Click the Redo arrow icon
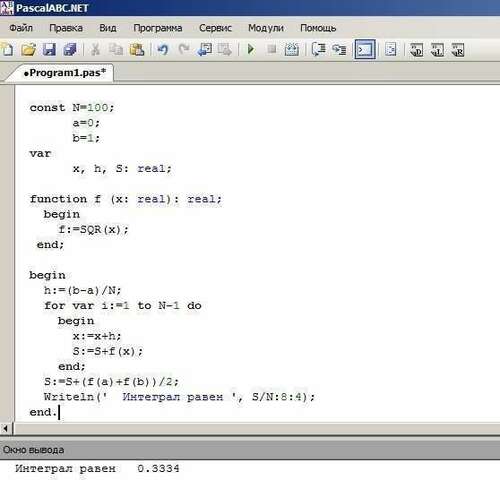Viewport: 500px width, 480px height. [184, 50]
